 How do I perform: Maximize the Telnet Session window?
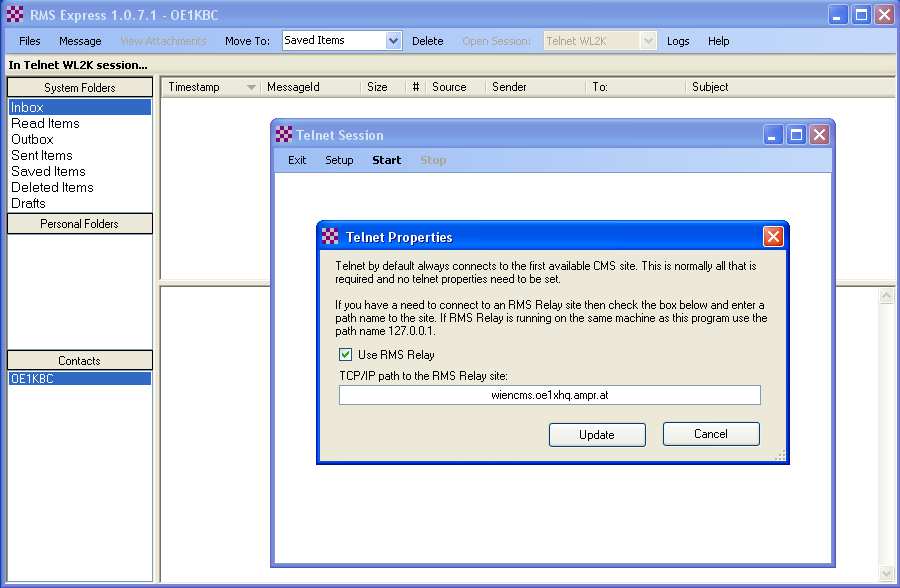point(796,135)
